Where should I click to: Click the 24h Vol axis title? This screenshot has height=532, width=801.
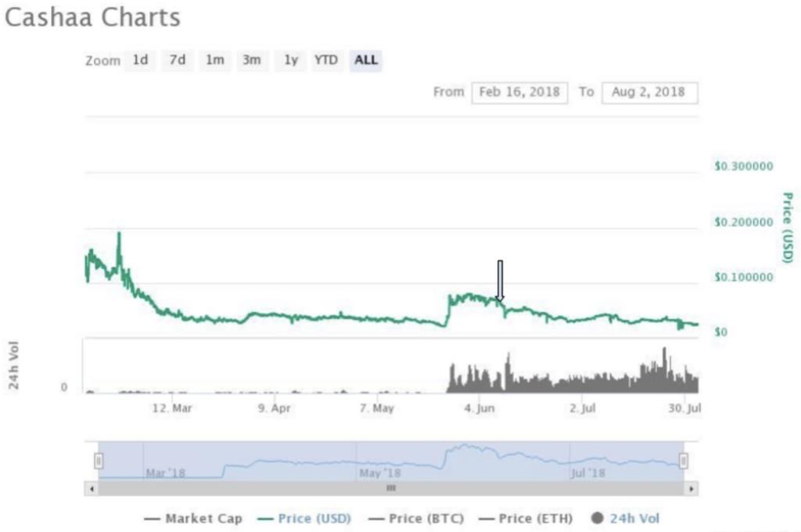pos(13,365)
